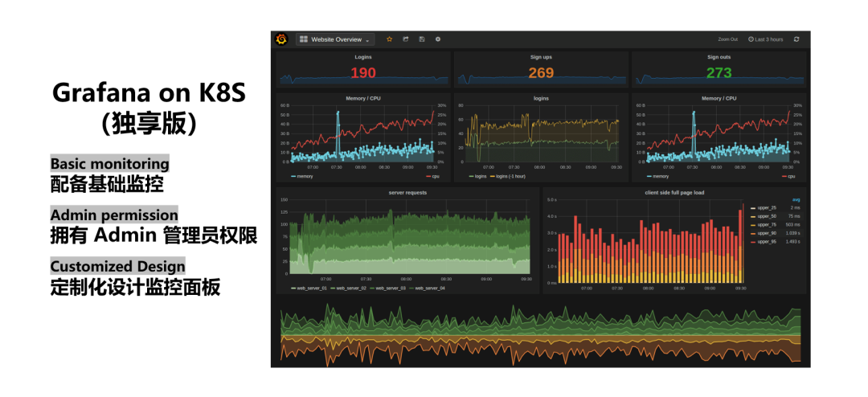The width and height of the screenshot is (868, 397).
Task: Toggle the upper_75 legend series
Action: tap(764, 225)
